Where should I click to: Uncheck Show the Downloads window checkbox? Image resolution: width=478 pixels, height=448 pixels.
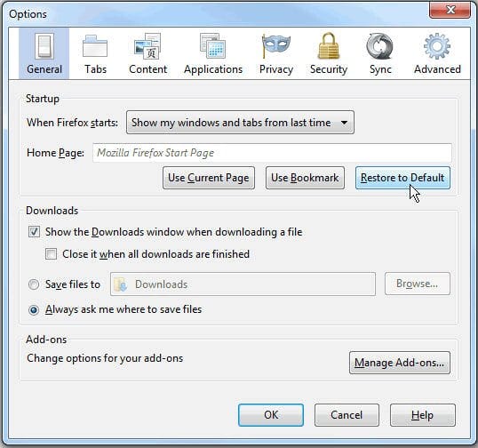[34, 232]
